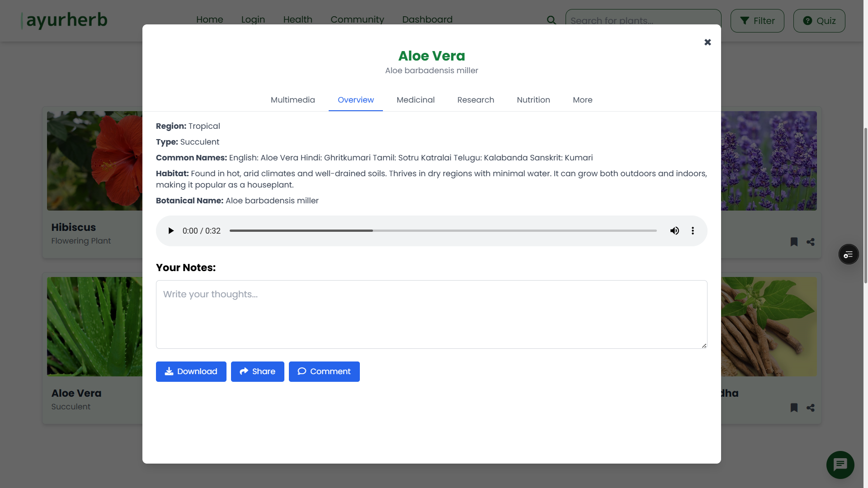The width and height of the screenshot is (868, 488).
Task: Bookmark the Lavender plant card
Action: click(x=794, y=242)
